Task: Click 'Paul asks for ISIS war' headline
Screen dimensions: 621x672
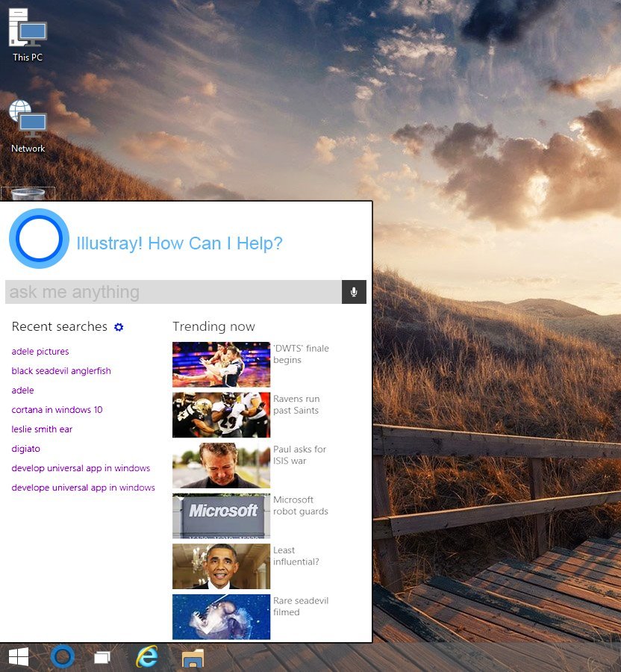Action: tap(300, 455)
